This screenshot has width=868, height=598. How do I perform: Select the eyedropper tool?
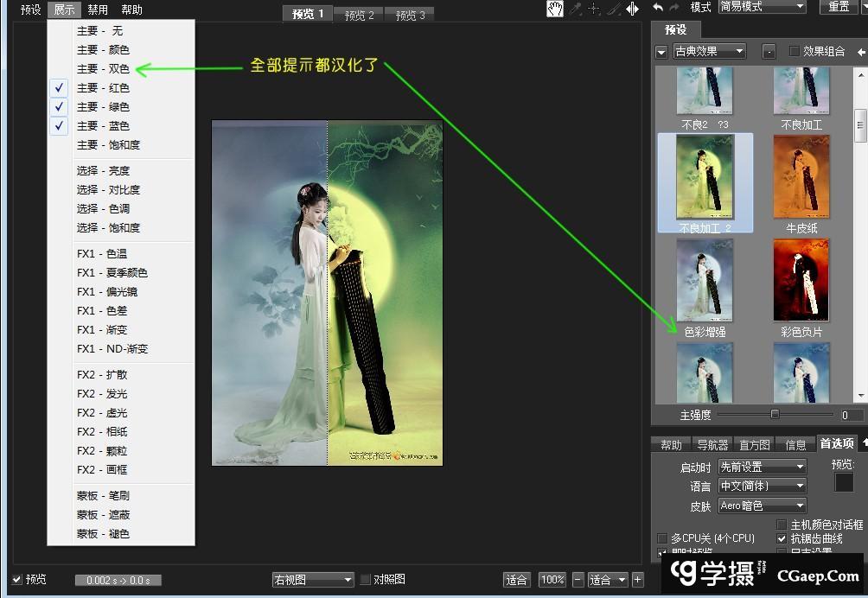point(575,9)
